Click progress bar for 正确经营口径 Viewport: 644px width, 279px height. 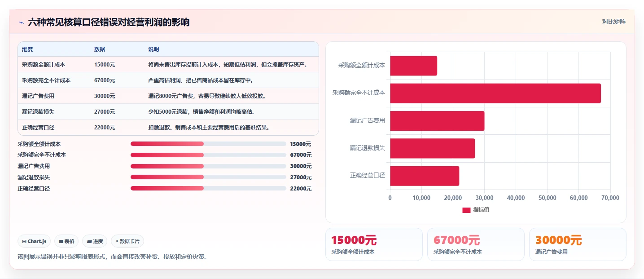pyautogui.click(x=208, y=188)
